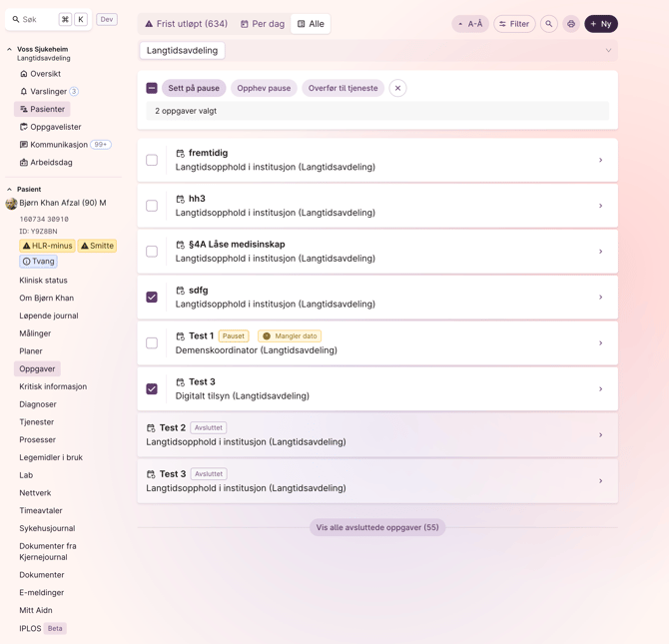Click the print icon button
The height and width of the screenshot is (644, 669).
[x=571, y=24]
